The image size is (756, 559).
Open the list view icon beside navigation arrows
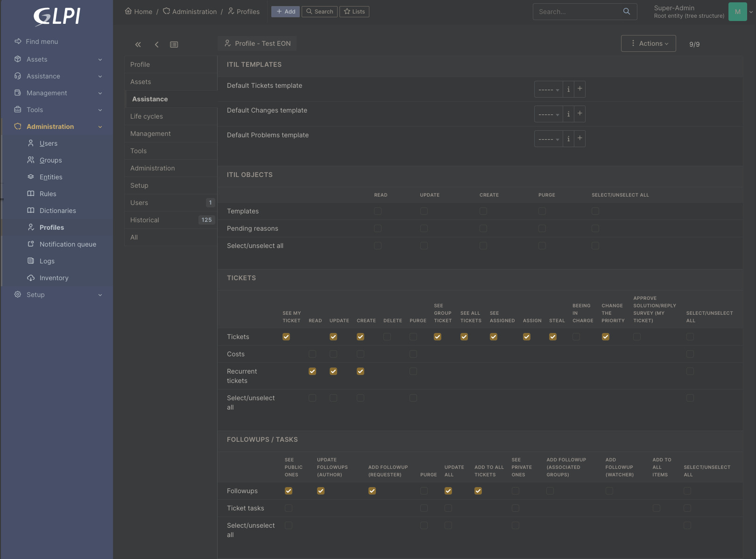point(174,44)
